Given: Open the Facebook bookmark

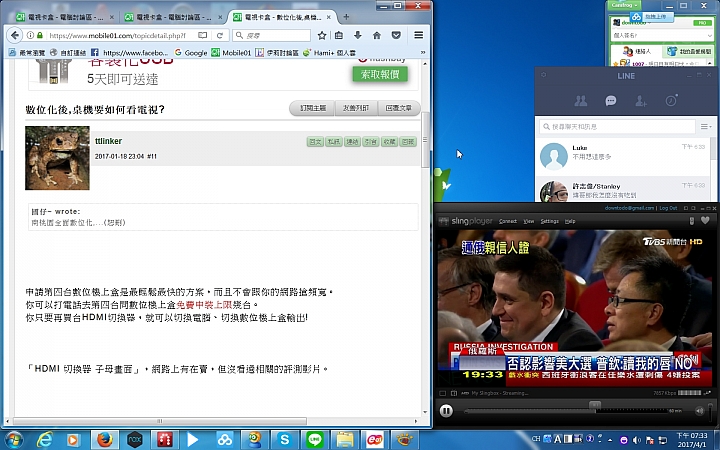Looking at the screenshot, I should (x=129, y=53).
